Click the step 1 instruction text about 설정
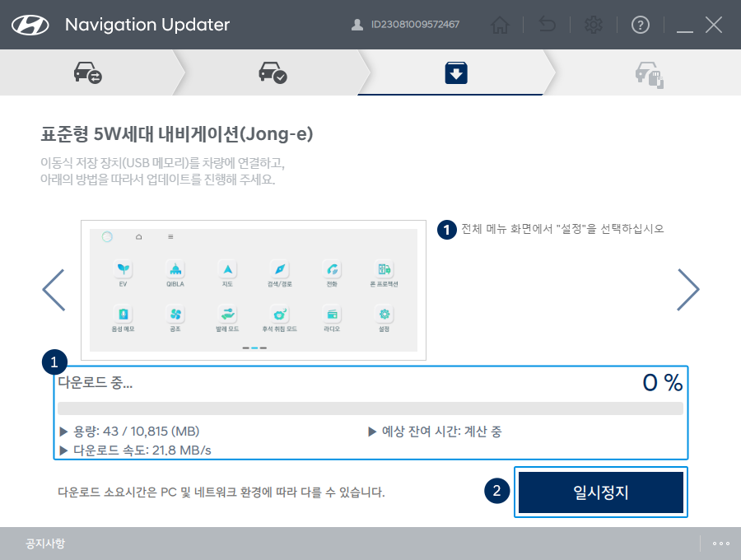 (562, 229)
